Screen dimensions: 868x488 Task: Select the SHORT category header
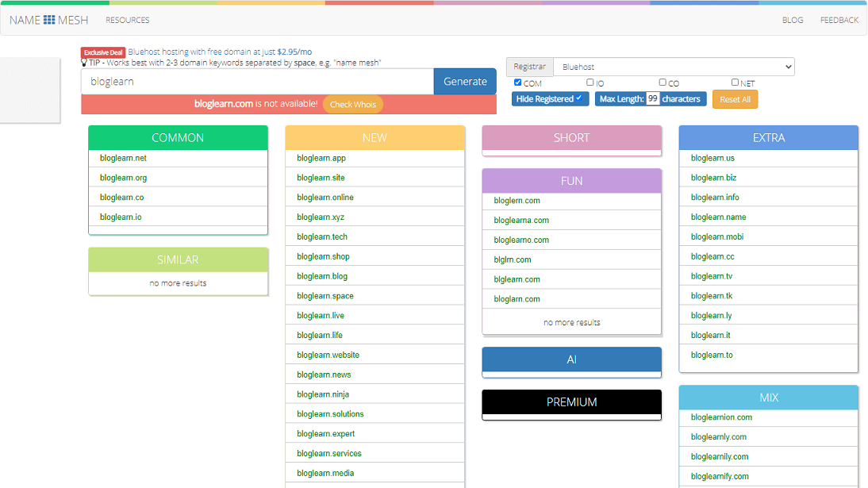tap(572, 138)
